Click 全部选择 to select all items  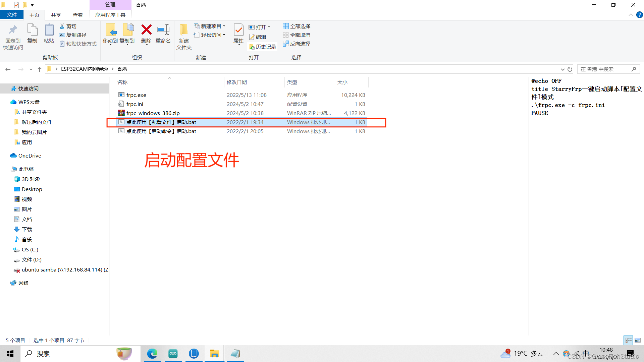pyautogui.click(x=297, y=26)
